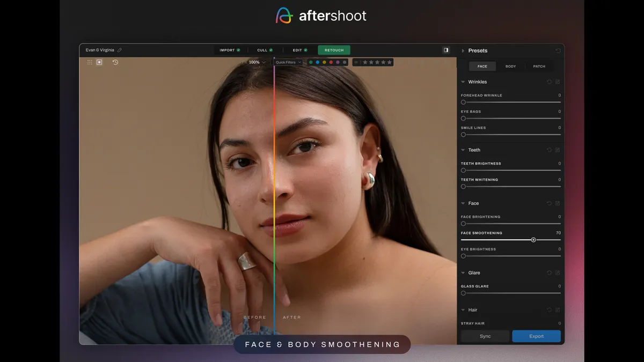Switch to the Body tab
This screenshot has height=362, width=644.
point(510,67)
